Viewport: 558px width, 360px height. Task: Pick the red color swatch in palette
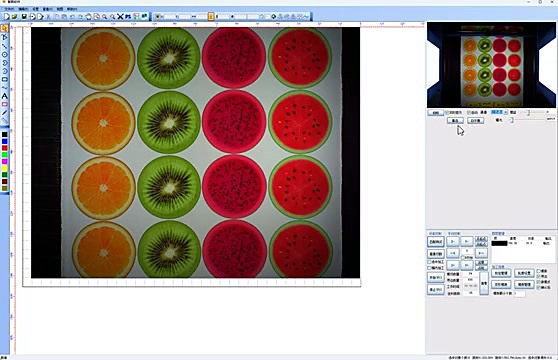click(5, 148)
